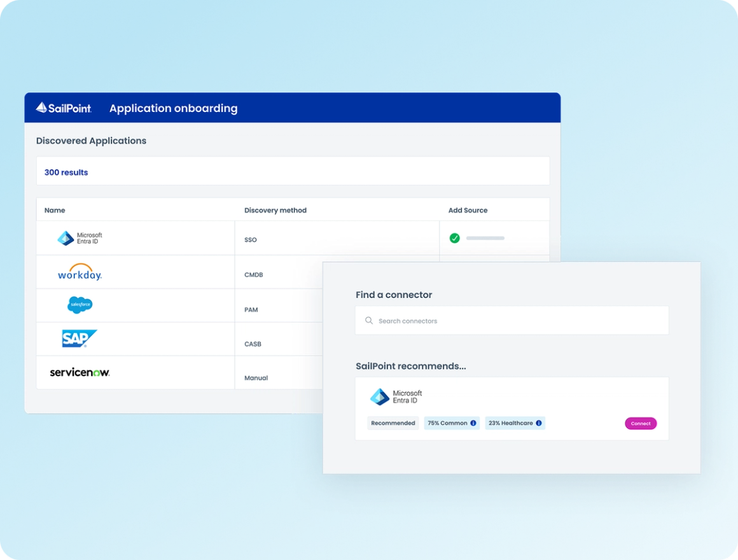The width and height of the screenshot is (738, 560).
Task: Click the Find a connector heading
Action: tap(394, 295)
